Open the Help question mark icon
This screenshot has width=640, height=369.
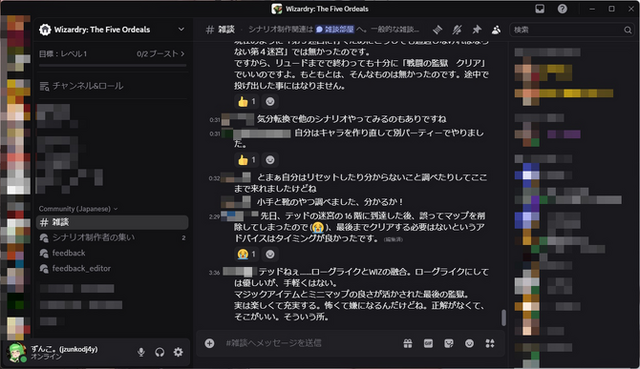pyautogui.click(x=562, y=9)
